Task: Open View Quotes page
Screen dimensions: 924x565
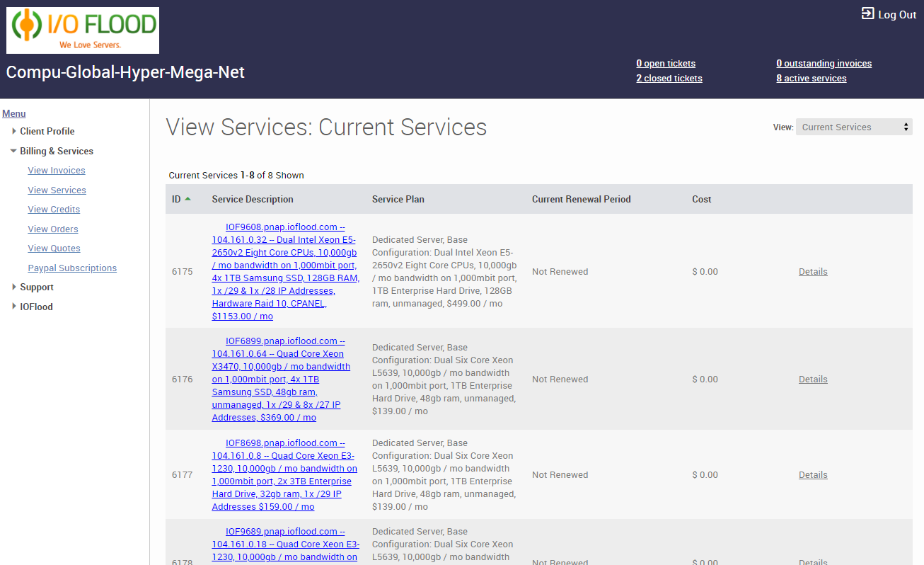Action: click(x=54, y=248)
